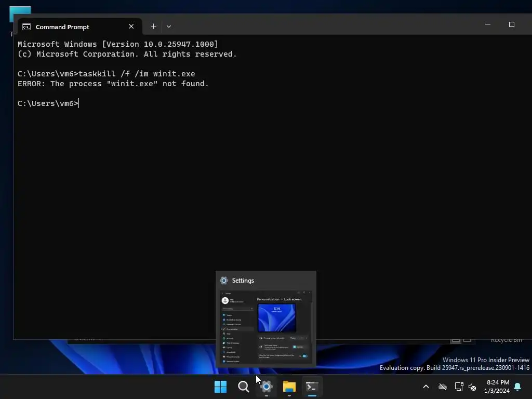Select the Command Prompt tab

point(79,26)
